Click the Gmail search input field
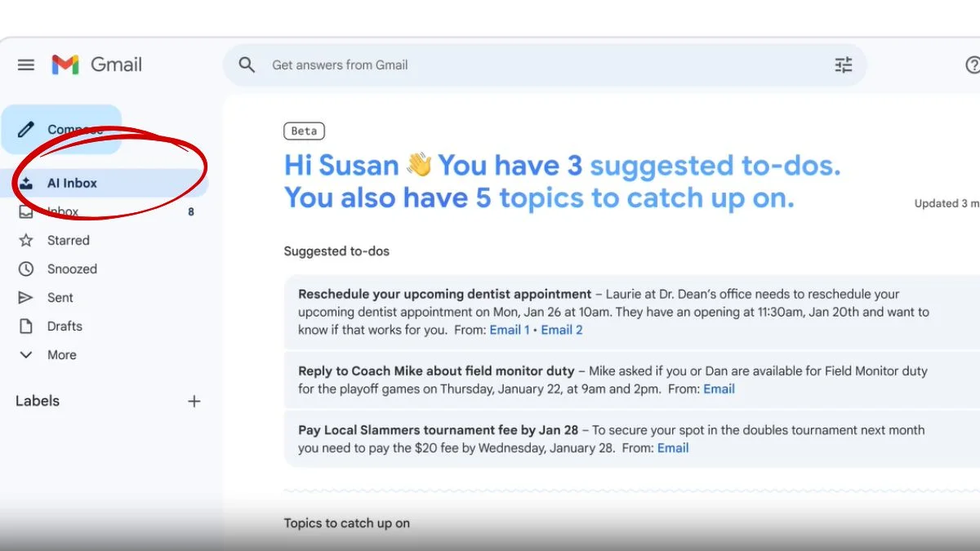The height and width of the screenshot is (551, 980). [x=408, y=65]
